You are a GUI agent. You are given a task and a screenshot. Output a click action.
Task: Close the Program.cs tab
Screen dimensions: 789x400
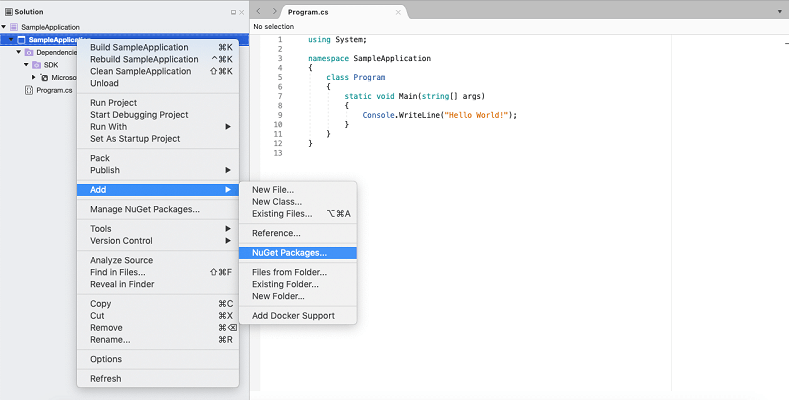coord(398,12)
